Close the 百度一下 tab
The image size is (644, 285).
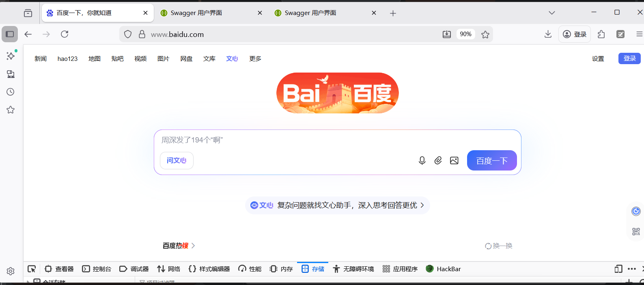(145, 13)
